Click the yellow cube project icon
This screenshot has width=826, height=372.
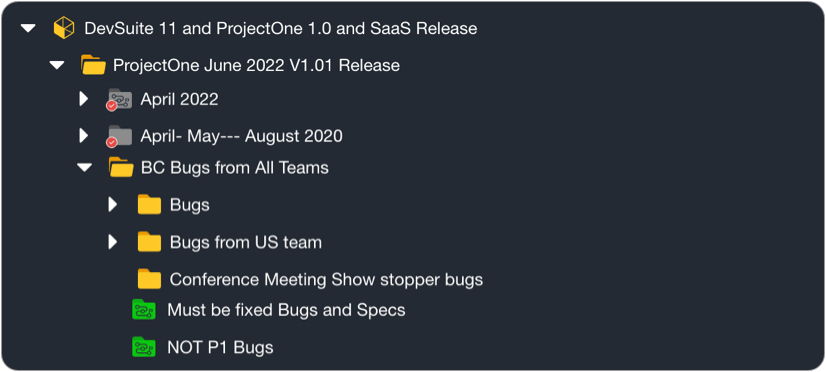(x=64, y=28)
